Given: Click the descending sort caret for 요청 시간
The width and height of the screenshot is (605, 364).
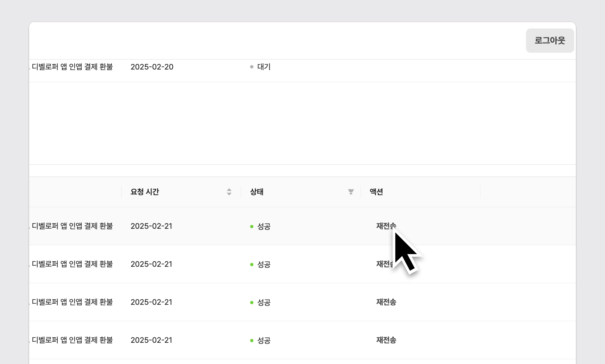Looking at the screenshot, I should point(229,194).
